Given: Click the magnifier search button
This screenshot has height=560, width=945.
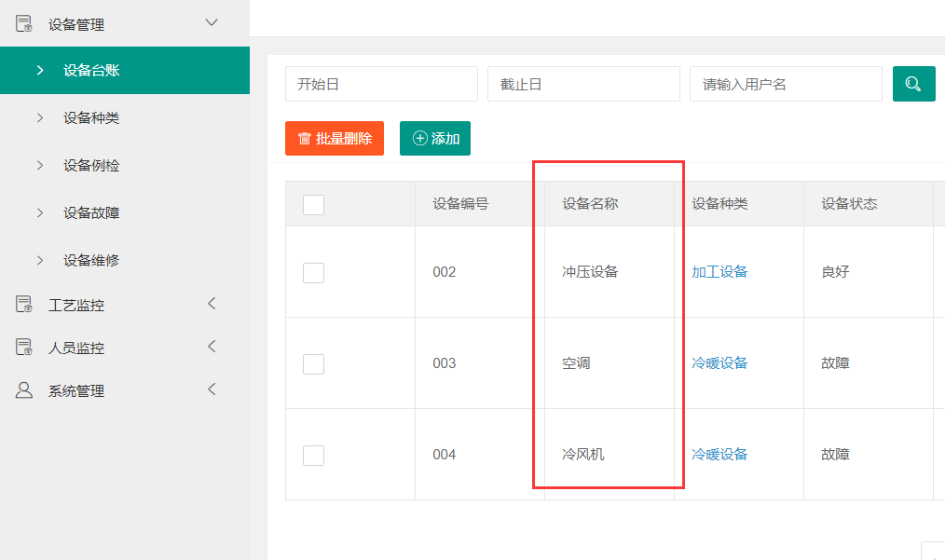Looking at the screenshot, I should [913, 84].
